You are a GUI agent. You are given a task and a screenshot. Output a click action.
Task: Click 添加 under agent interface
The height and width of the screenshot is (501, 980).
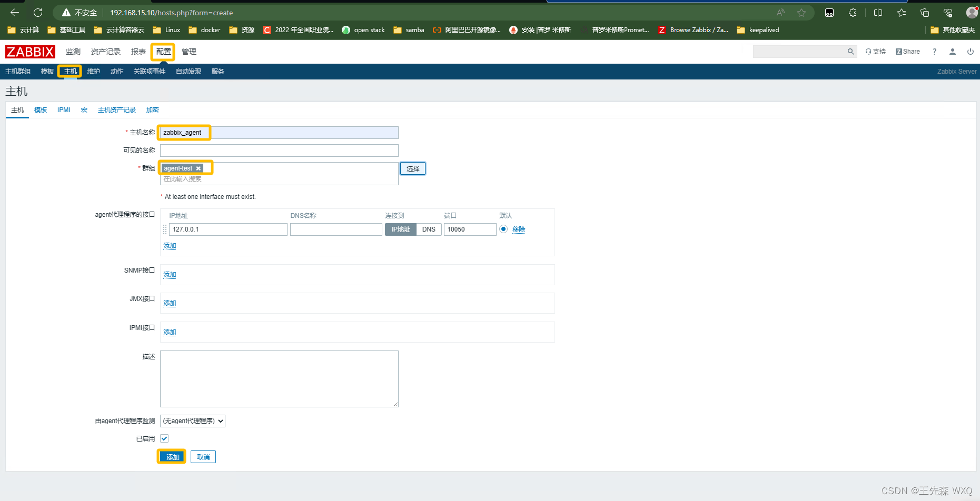coord(170,246)
